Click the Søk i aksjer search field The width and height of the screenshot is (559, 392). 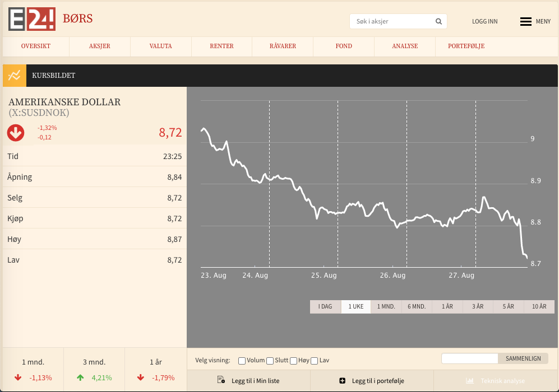(392, 22)
